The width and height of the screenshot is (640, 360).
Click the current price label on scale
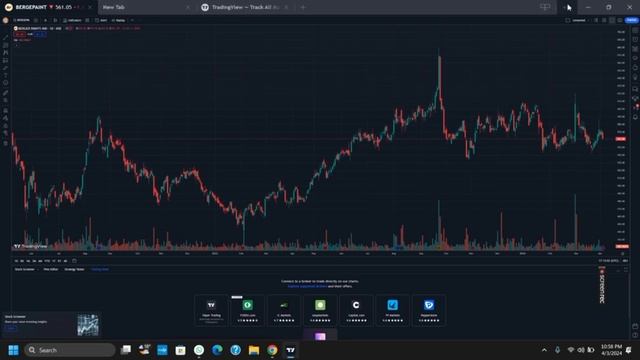621,139
